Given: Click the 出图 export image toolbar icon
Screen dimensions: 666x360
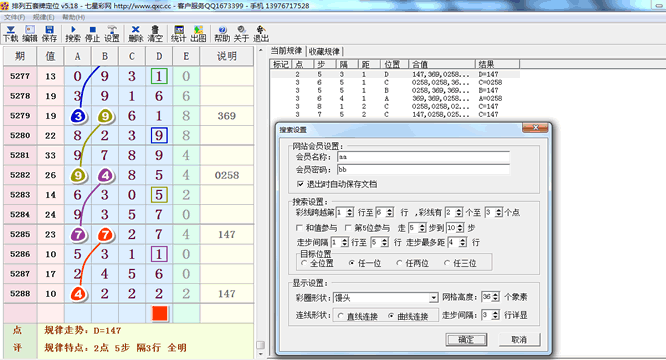Looking at the screenshot, I should 198,34.
